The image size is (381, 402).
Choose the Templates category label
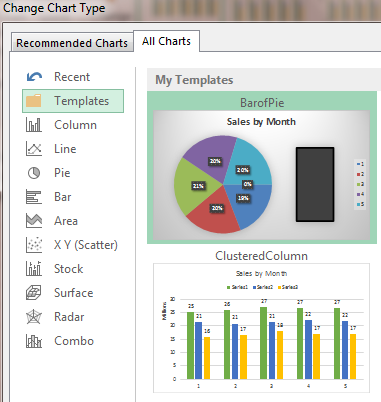82,101
